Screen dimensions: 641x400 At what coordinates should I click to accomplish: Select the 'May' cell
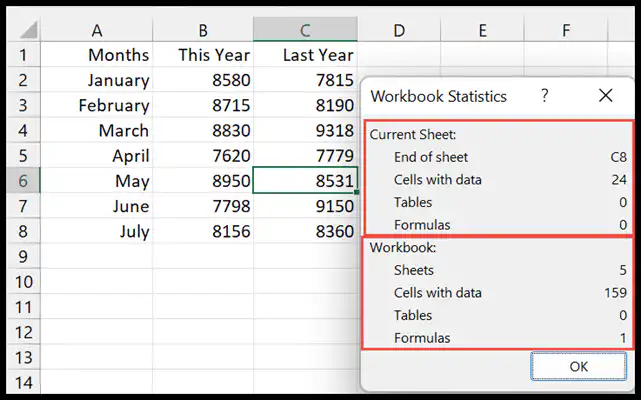pos(97,180)
